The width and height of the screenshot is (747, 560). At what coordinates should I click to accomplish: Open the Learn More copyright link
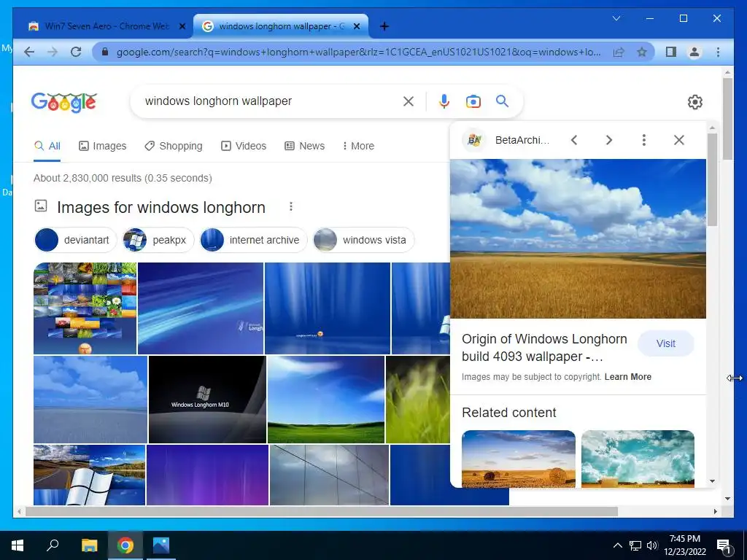coord(628,377)
